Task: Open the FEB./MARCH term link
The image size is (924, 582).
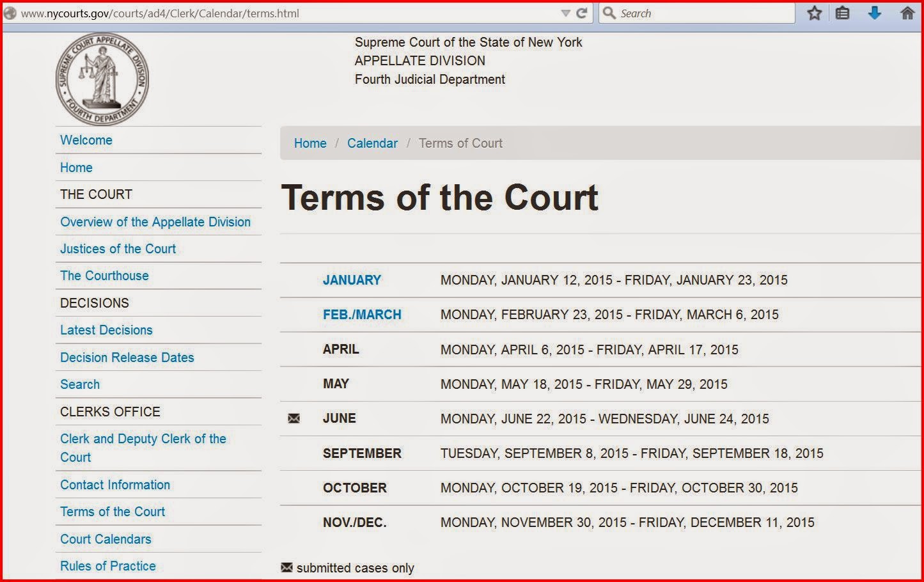Action: [362, 315]
